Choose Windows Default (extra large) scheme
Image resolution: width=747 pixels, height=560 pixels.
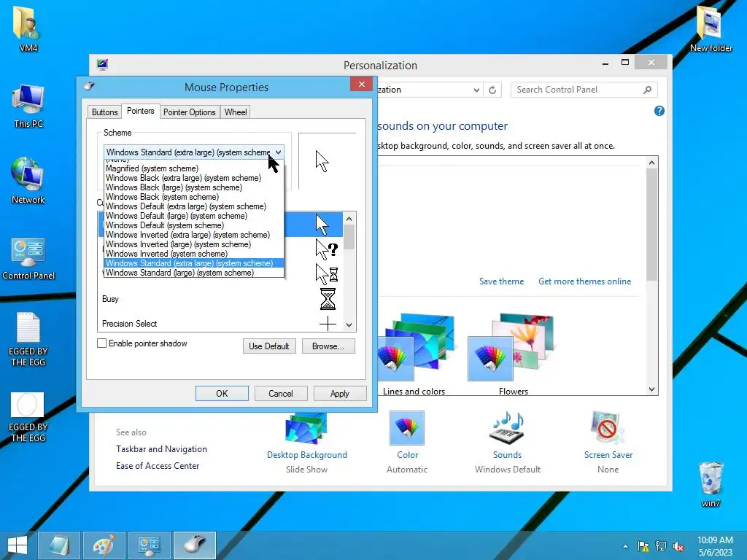point(194,206)
